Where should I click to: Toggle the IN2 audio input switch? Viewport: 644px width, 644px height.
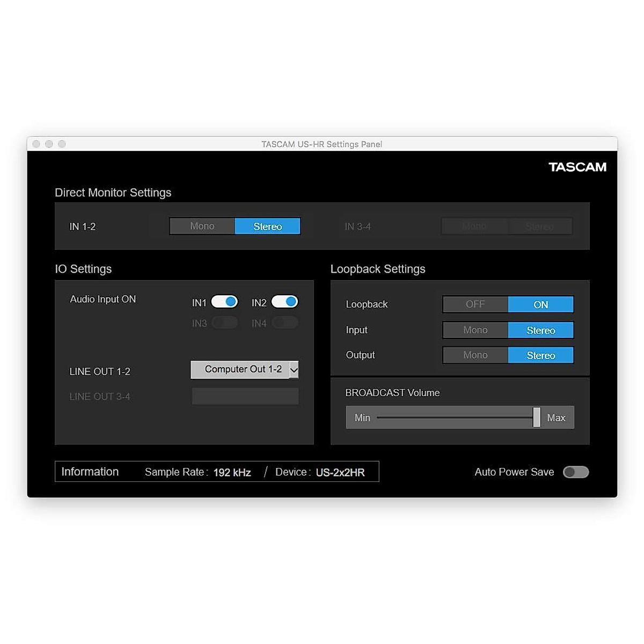coord(284,302)
